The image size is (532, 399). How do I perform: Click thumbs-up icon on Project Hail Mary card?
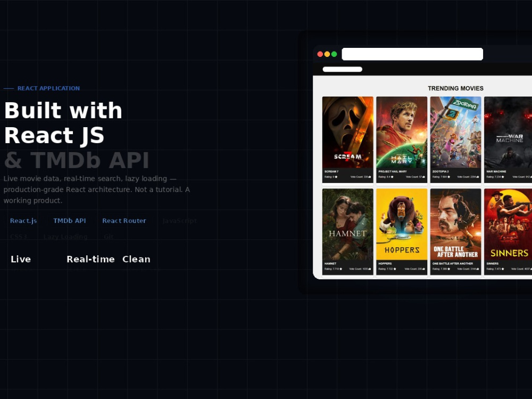[x=424, y=177]
